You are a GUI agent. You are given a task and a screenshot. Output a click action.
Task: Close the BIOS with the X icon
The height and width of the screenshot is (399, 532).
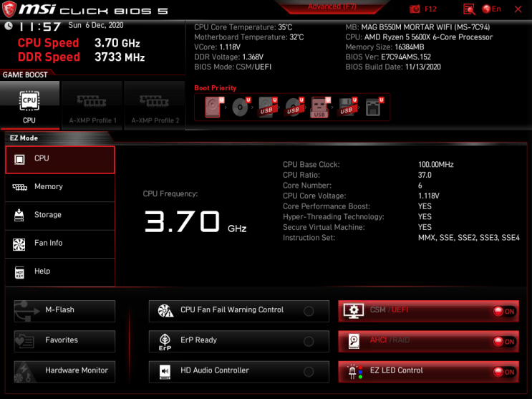pyautogui.click(x=518, y=9)
